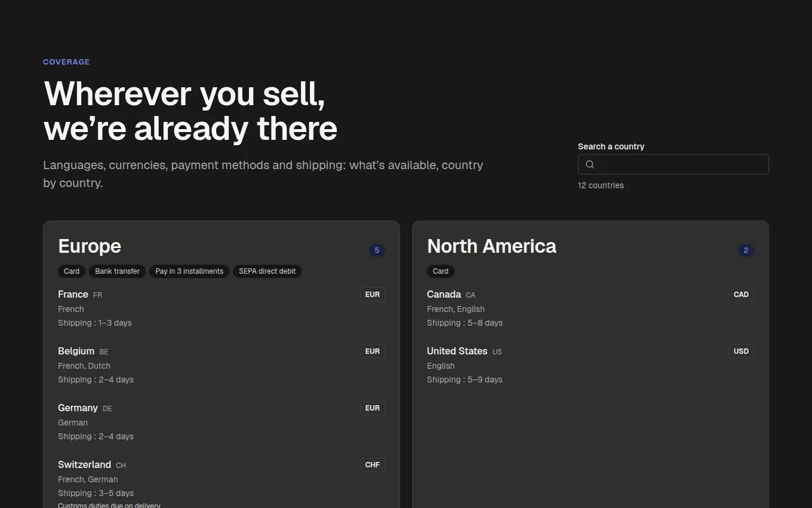Click the Europe region heading

[90, 246]
